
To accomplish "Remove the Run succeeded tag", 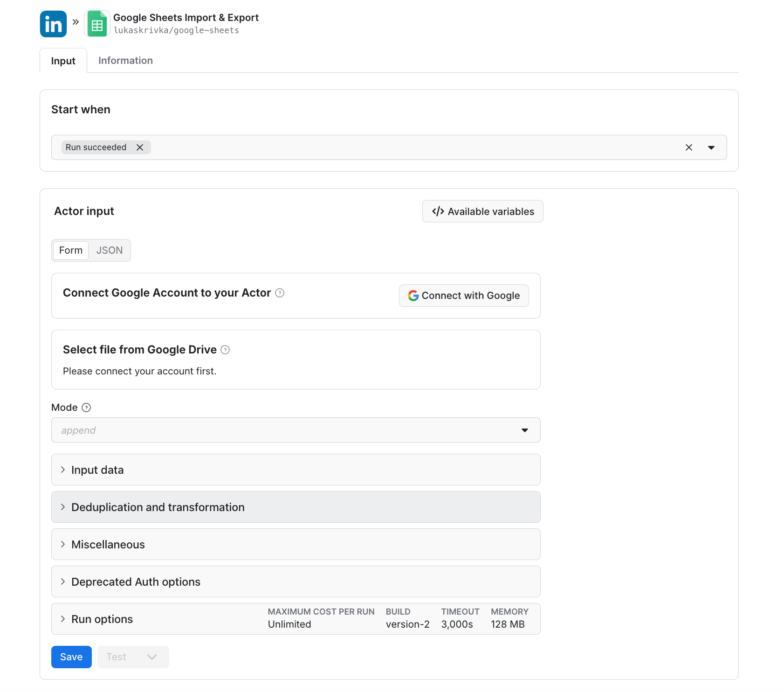I will click(140, 147).
